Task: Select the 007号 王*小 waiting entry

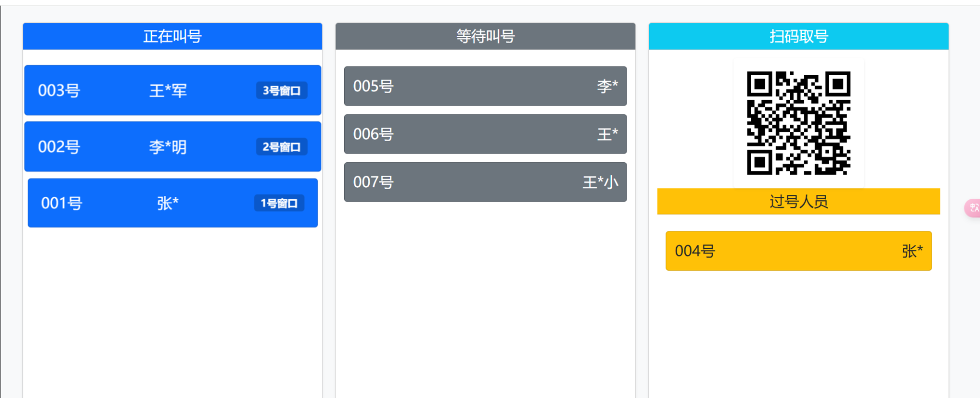Action: tap(485, 182)
